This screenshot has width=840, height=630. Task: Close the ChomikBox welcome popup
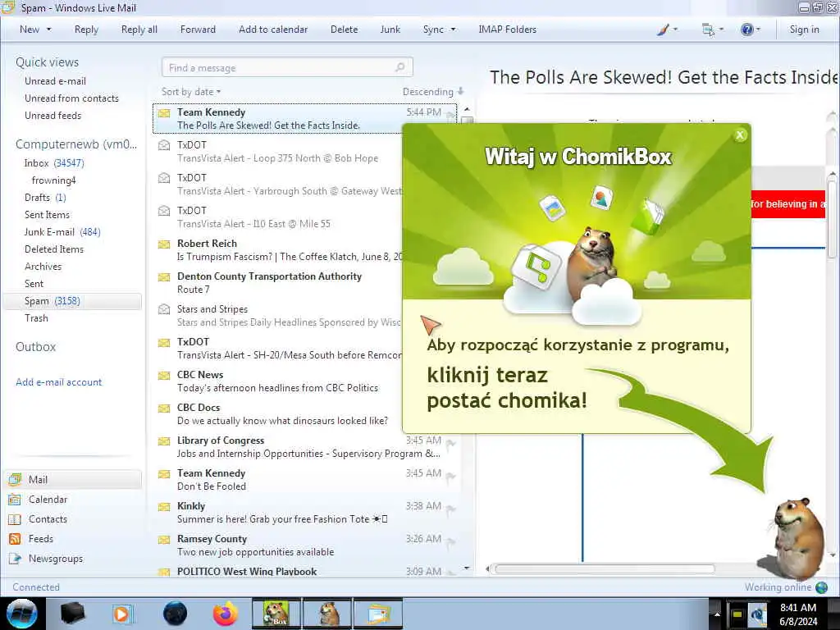740,135
